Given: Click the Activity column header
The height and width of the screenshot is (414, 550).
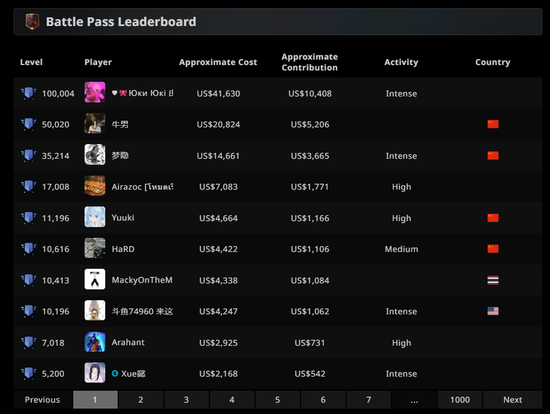Looking at the screenshot, I should tap(401, 62).
